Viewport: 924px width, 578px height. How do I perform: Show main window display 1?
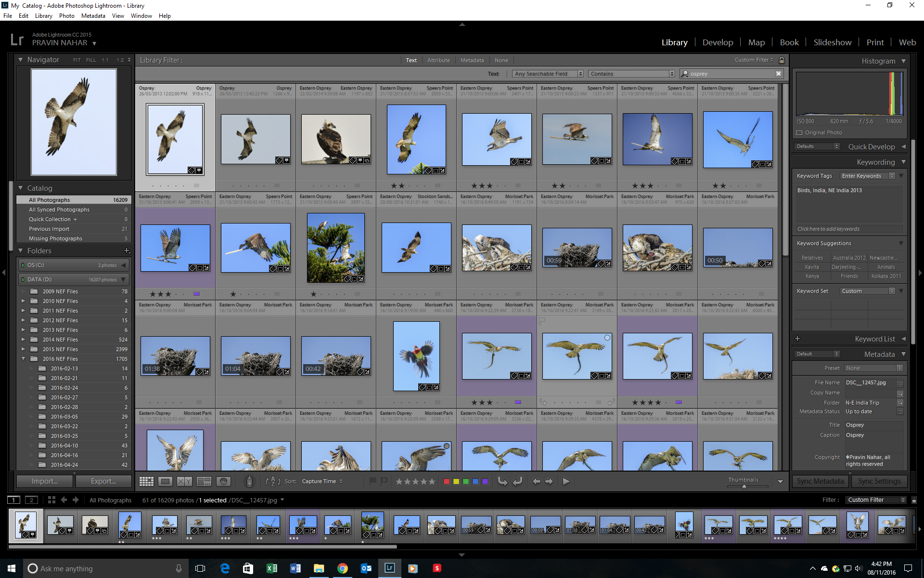tap(14, 500)
